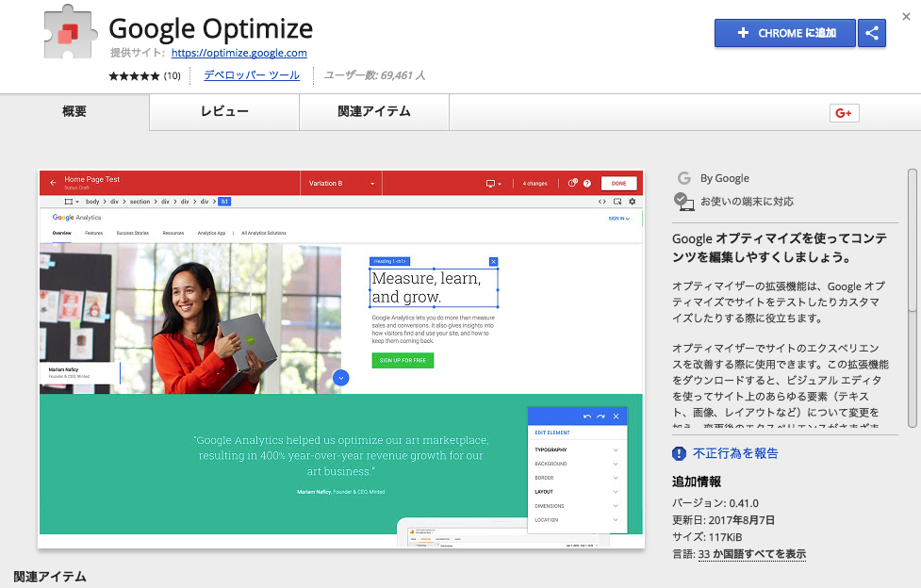Viewport: 921px width, 588px height.
Task: Switch to the 概要 tab
Action: 74,111
